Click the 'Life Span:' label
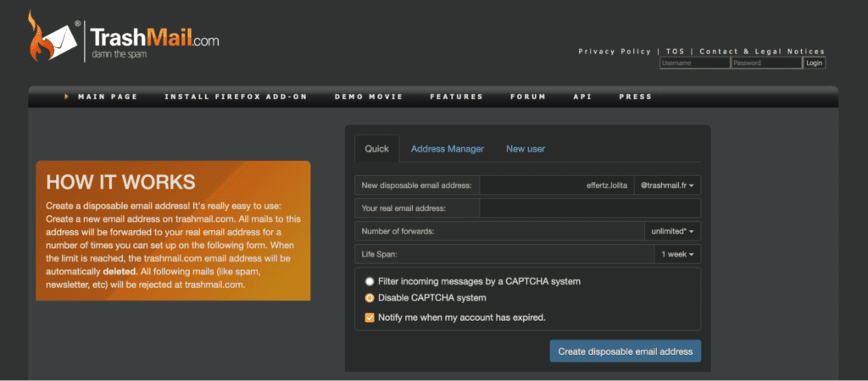Screen dimensions: 868x381 click(x=379, y=255)
